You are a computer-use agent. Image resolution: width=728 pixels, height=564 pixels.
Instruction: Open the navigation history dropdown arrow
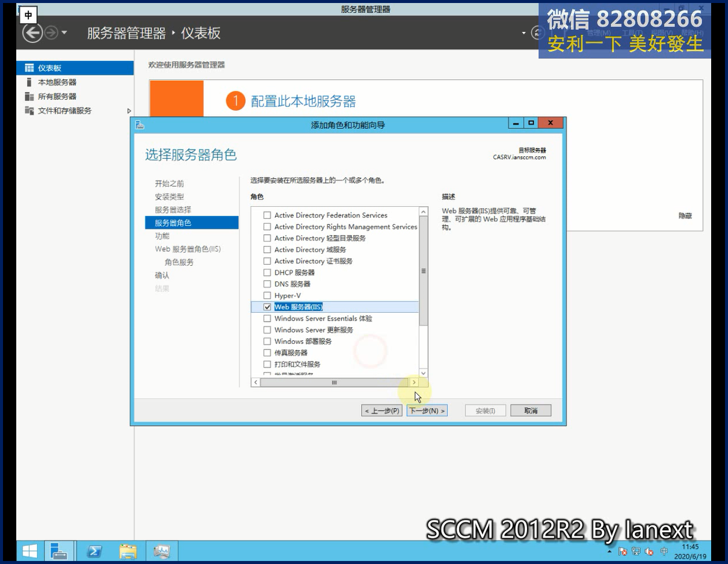tap(64, 32)
